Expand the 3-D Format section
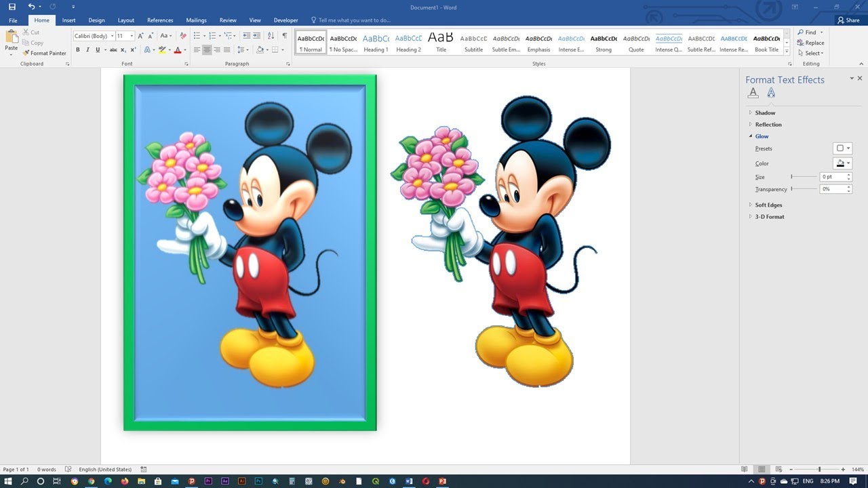Image resolution: width=868 pixels, height=488 pixels. point(770,217)
